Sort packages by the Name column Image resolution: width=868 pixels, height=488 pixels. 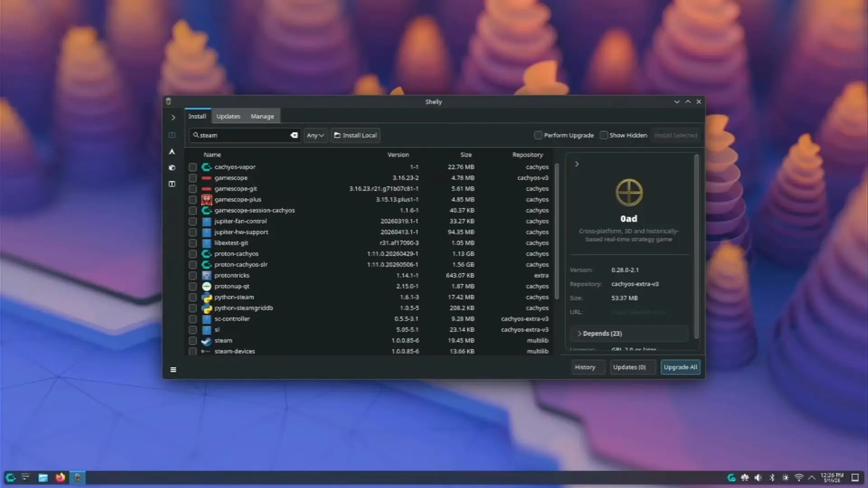[x=212, y=155]
